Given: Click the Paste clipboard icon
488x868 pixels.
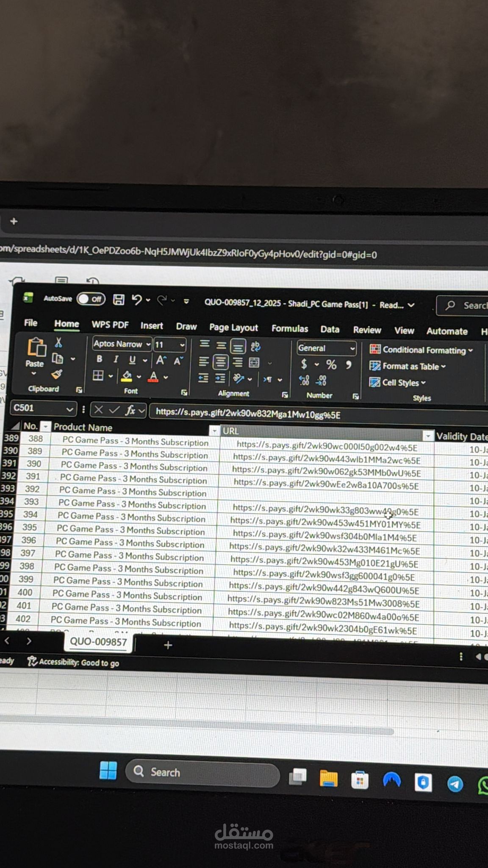Looking at the screenshot, I should [x=36, y=347].
